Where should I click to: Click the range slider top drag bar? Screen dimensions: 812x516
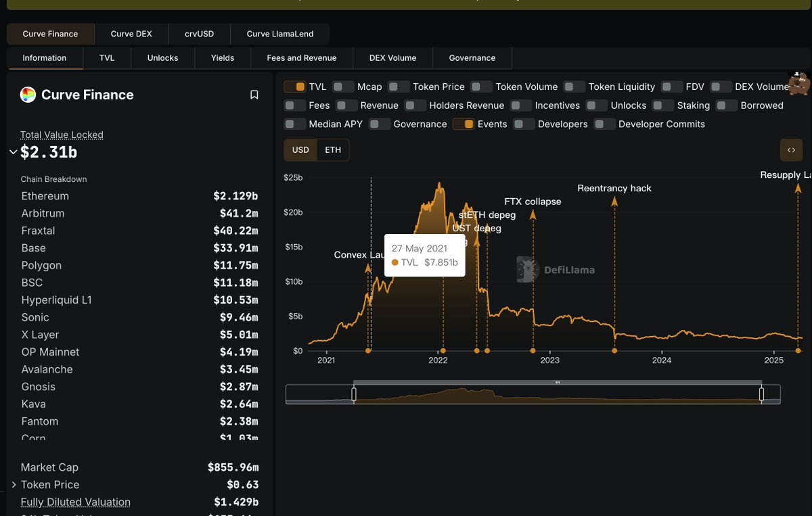[x=558, y=382]
